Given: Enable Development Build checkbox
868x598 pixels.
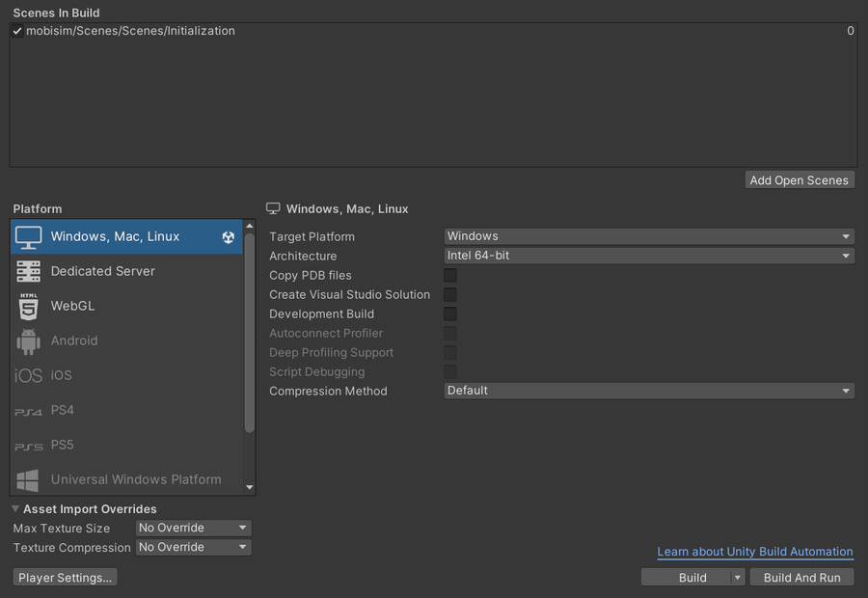Looking at the screenshot, I should tap(450, 314).
